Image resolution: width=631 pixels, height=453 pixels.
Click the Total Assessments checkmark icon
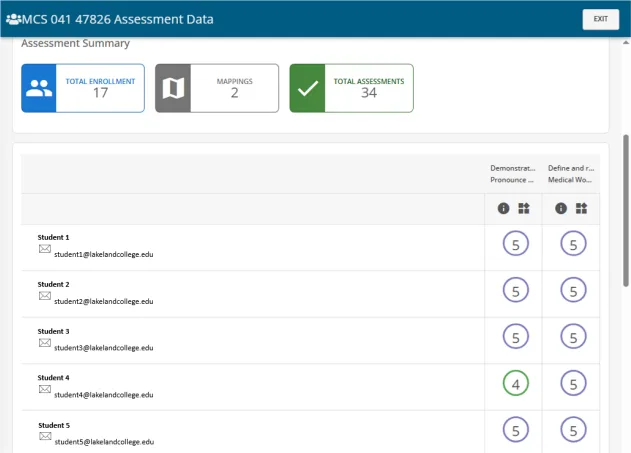(307, 88)
